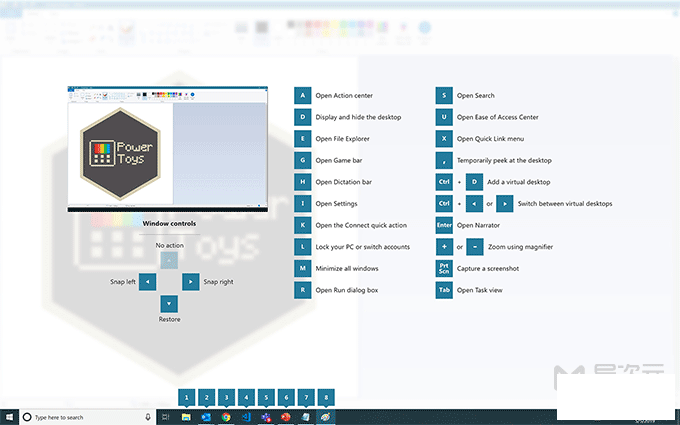Open File Explorer from the taskbar
This screenshot has width=680, height=425.
(x=186, y=417)
